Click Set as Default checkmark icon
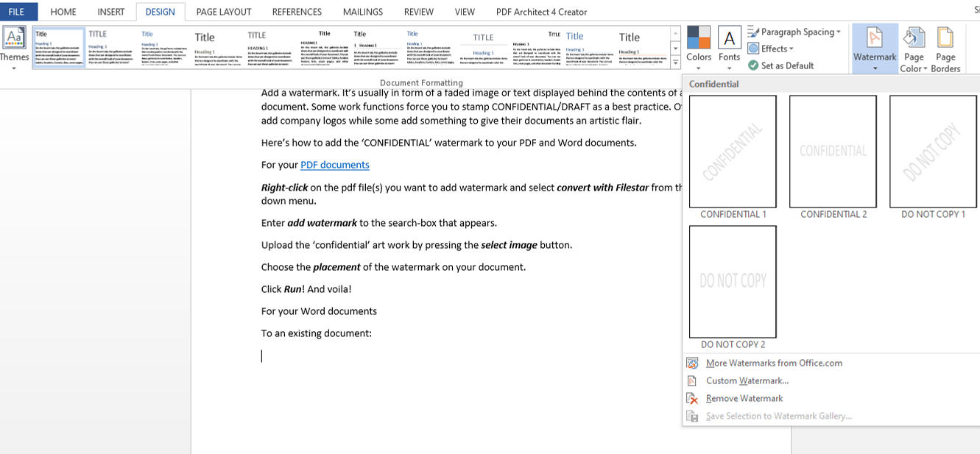Image resolution: width=980 pixels, height=454 pixels. (753, 65)
